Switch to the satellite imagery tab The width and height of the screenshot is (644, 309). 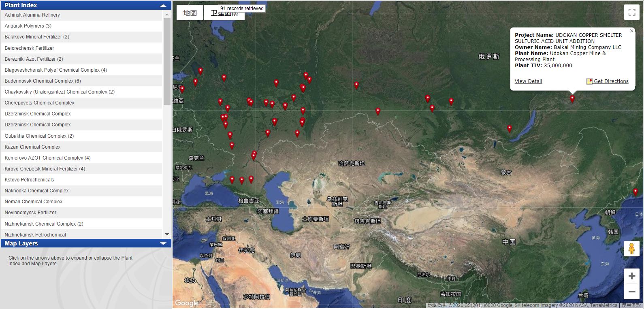[x=224, y=13]
